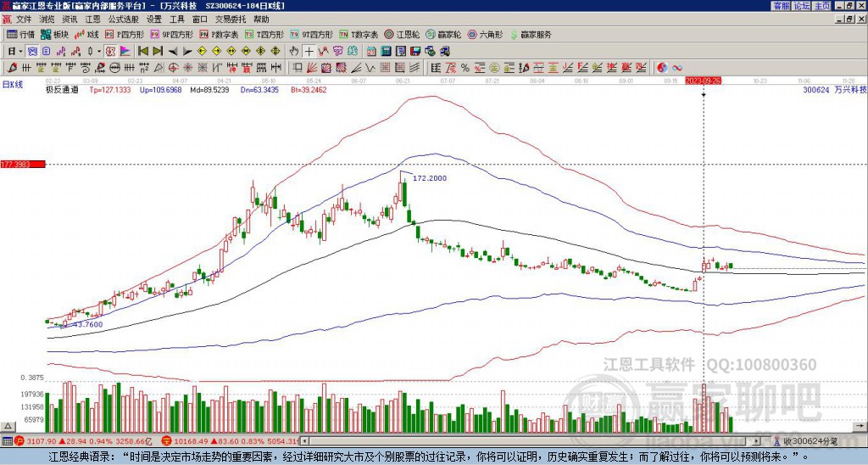
Task: Click the 日K线 chart label
Action: [12, 84]
